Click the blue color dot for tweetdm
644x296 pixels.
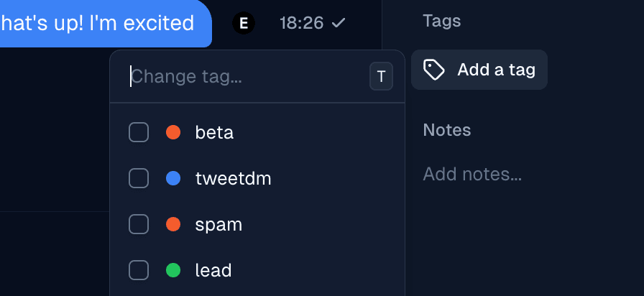click(x=173, y=178)
